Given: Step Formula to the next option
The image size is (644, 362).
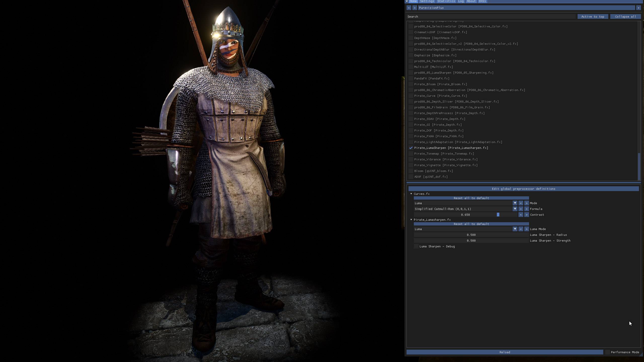Looking at the screenshot, I should (x=527, y=209).
